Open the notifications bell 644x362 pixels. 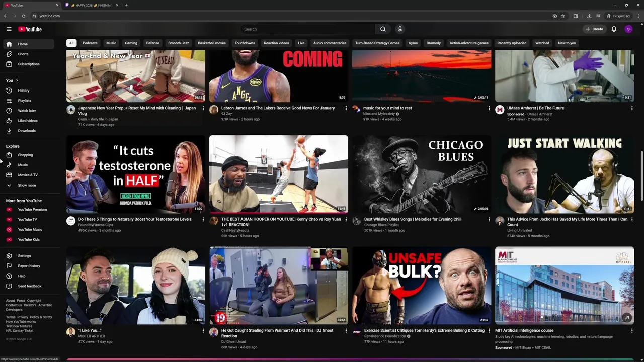[x=614, y=29]
